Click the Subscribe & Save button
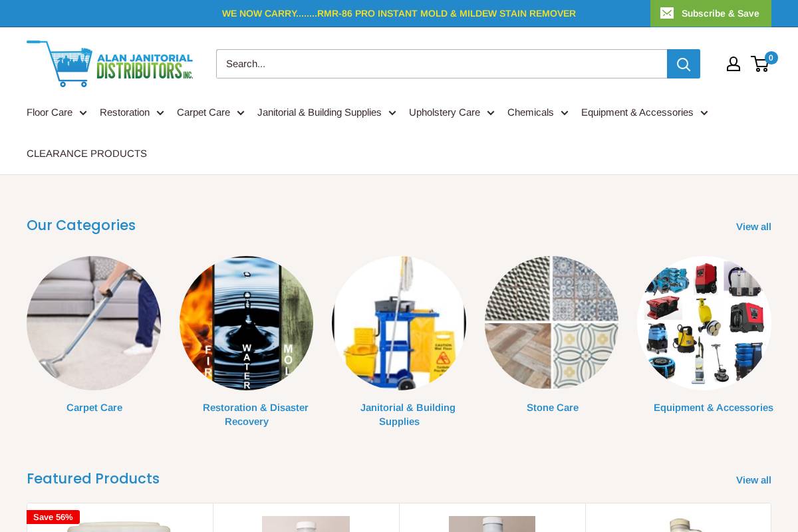Viewport: 798px width, 532px height. (720, 13)
